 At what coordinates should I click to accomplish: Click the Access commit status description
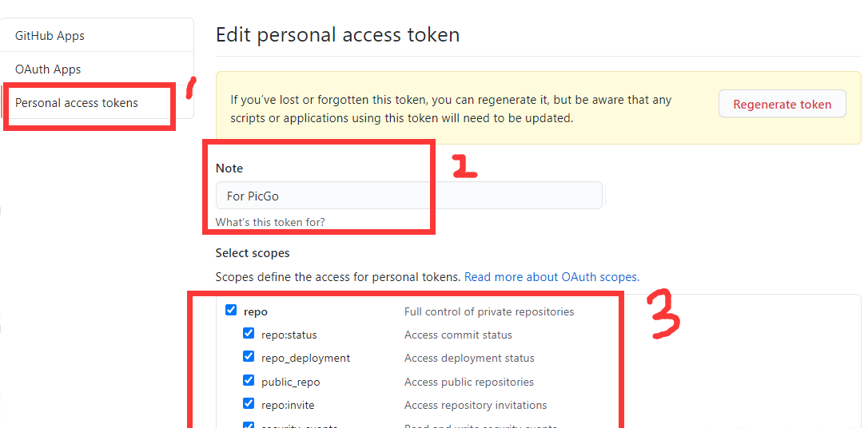pos(458,335)
